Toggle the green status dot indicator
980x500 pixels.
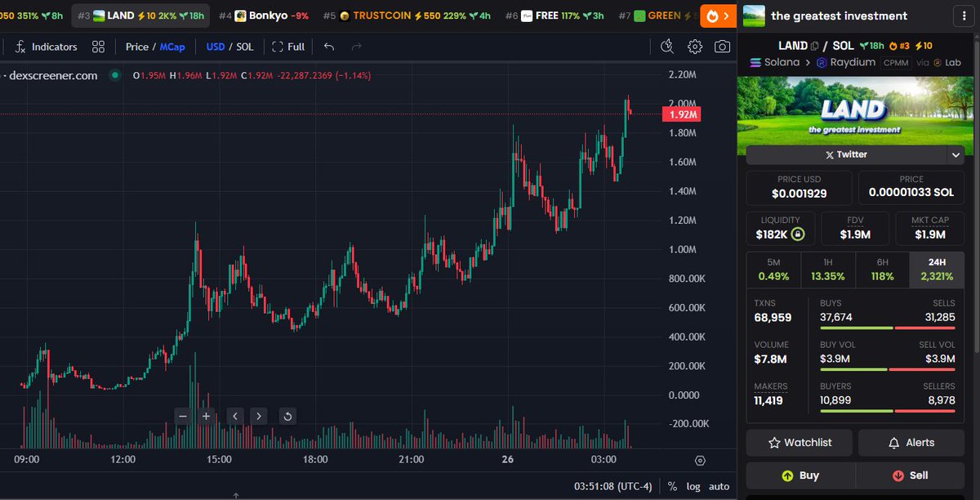(115, 75)
